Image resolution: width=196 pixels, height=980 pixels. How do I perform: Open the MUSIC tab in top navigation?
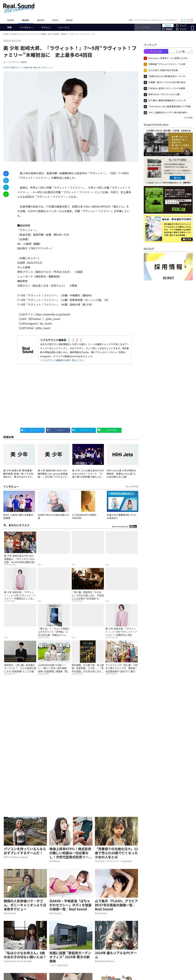tap(25, 20)
